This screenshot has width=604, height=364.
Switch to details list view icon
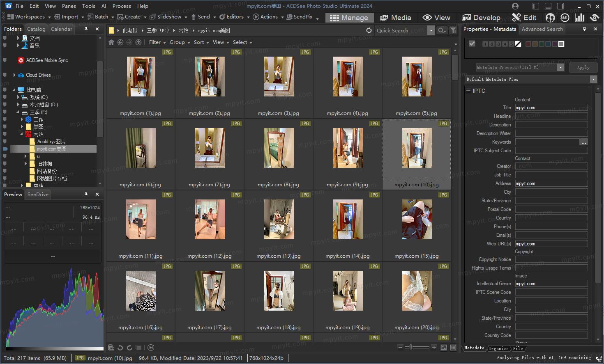[453, 348]
